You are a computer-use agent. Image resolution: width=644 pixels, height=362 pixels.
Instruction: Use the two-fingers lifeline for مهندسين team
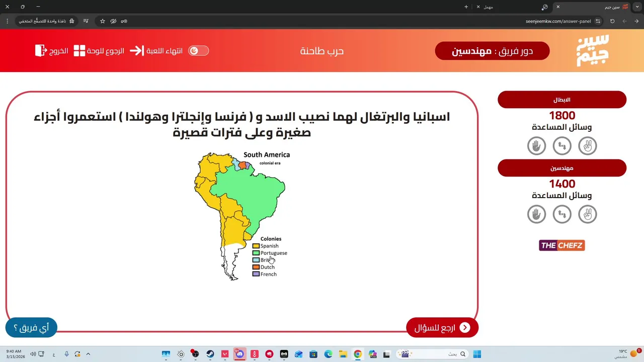(588, 214)
